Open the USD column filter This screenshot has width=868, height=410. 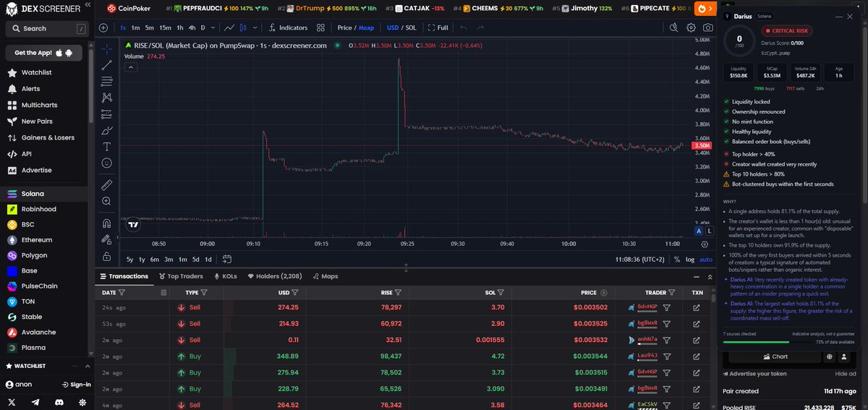click(296, 293)
